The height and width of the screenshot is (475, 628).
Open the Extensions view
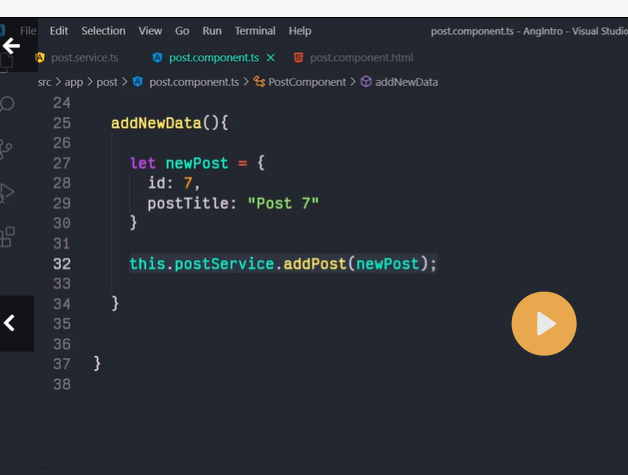[x=8, y=237]
